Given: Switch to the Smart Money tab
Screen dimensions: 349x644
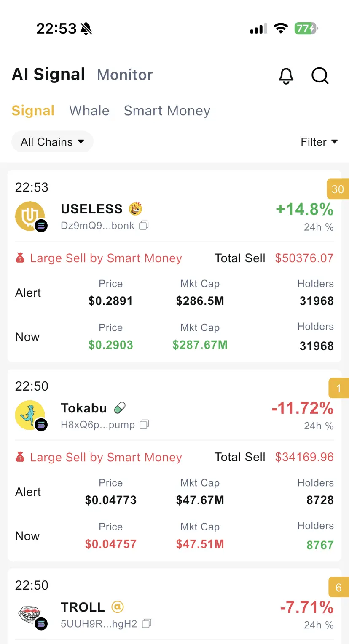Looking at the screenshot, I should point(167,111).
